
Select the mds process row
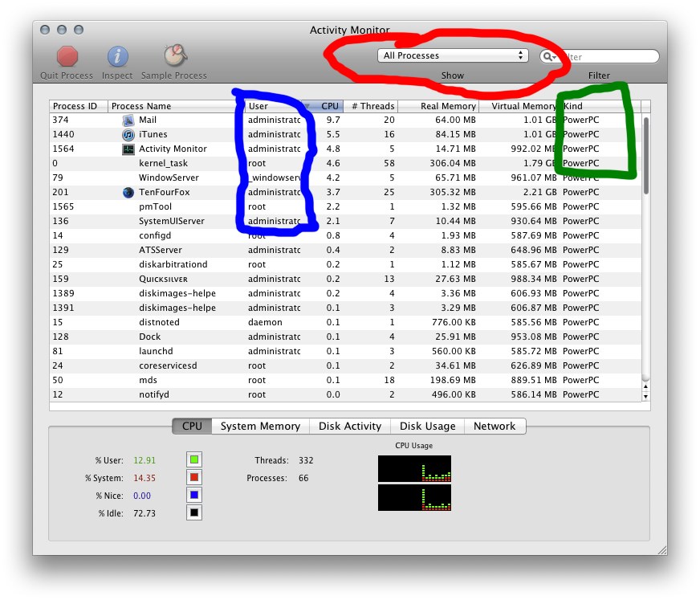pyautogui.click(x=345, y=380)
